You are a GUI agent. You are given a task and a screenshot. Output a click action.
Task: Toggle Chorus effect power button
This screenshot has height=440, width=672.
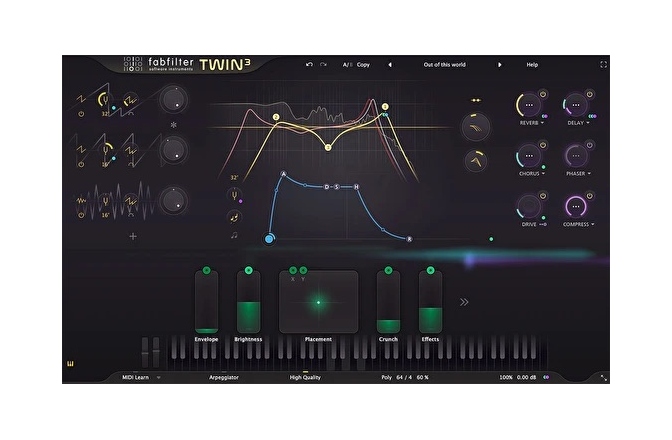tap(543, 145)
